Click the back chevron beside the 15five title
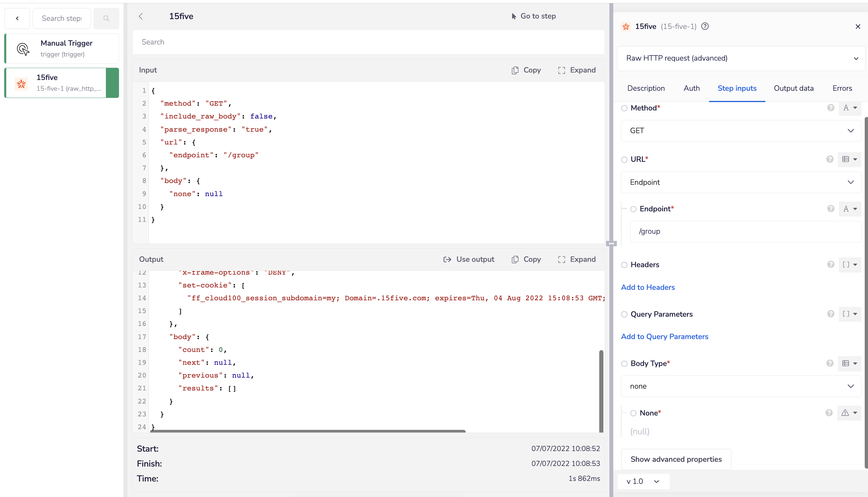This screenshot has height=497, width=868. (x=141, y=16)
